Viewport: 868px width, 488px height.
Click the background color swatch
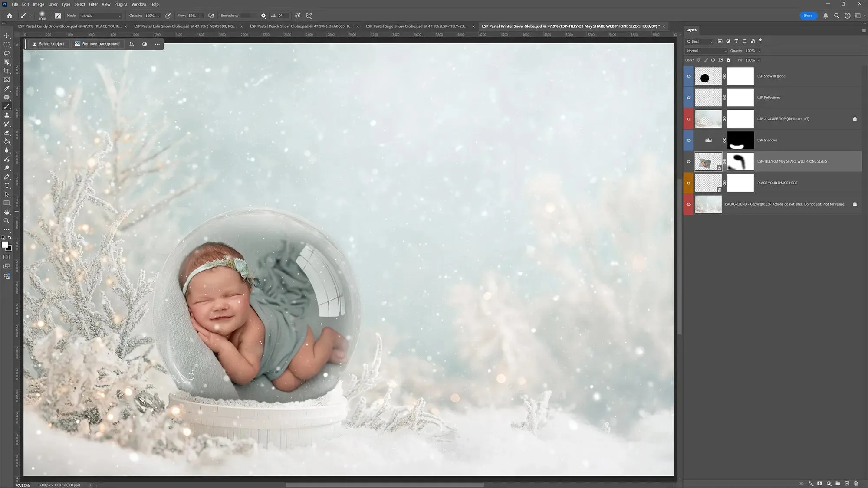pos(9,248)
